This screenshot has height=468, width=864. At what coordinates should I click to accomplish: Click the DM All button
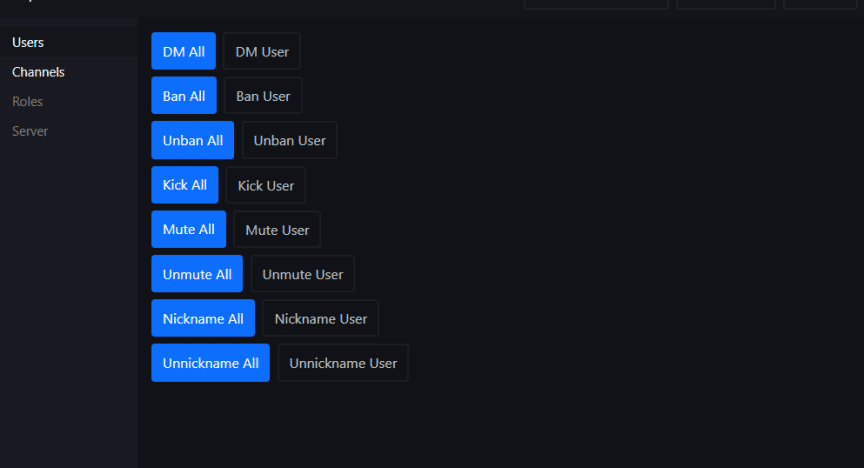[183, 51]
